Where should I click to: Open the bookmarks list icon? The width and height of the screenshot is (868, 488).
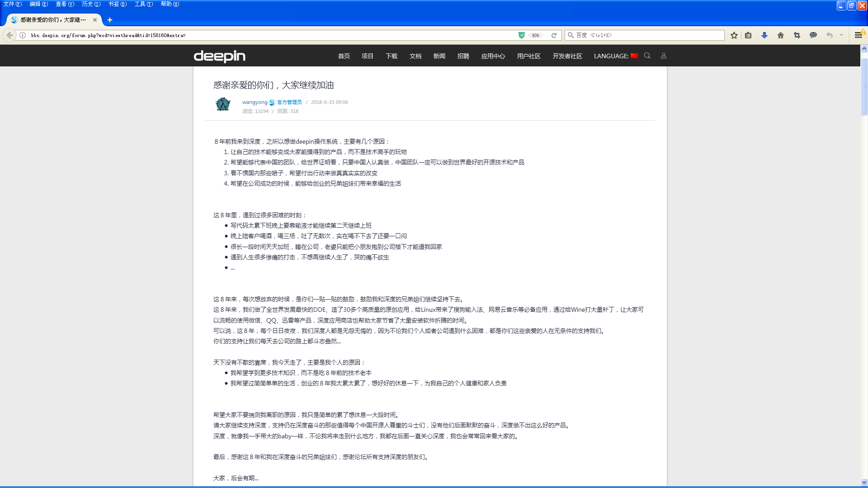748,35
